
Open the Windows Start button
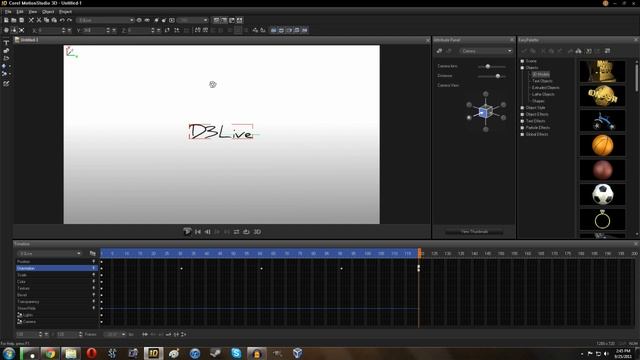point(9,353)
